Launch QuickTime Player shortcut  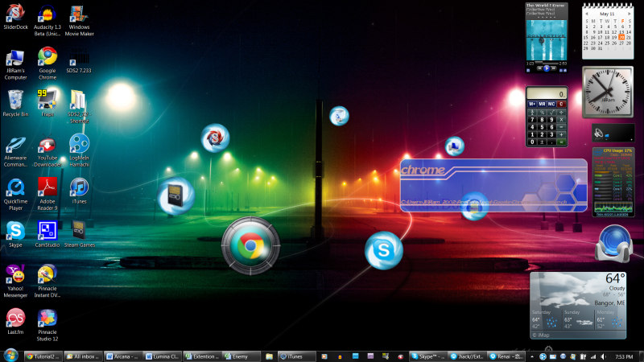click(15, 195)
